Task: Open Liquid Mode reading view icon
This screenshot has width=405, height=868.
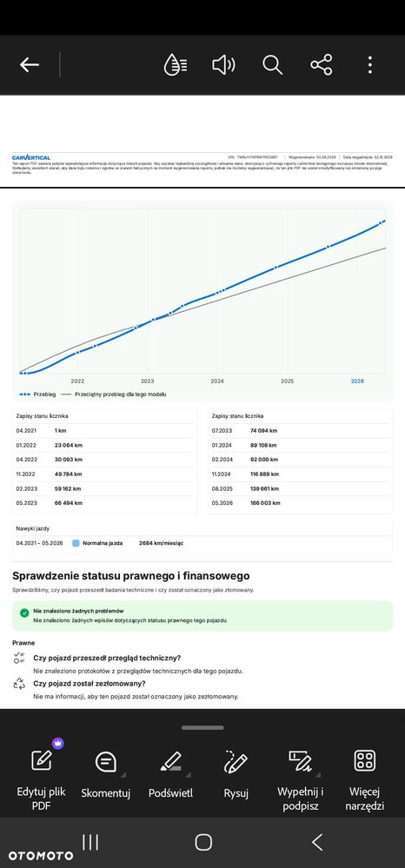Action: coord(176,65)
